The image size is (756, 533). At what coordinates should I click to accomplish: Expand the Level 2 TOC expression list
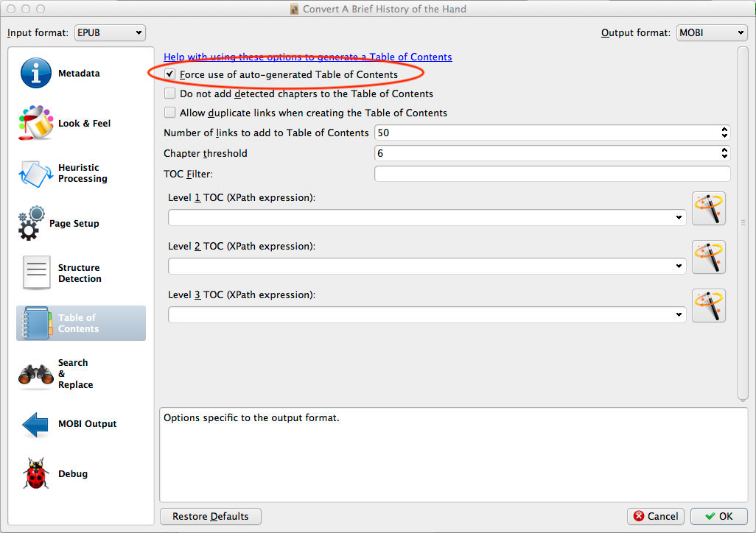coord(679,266)
